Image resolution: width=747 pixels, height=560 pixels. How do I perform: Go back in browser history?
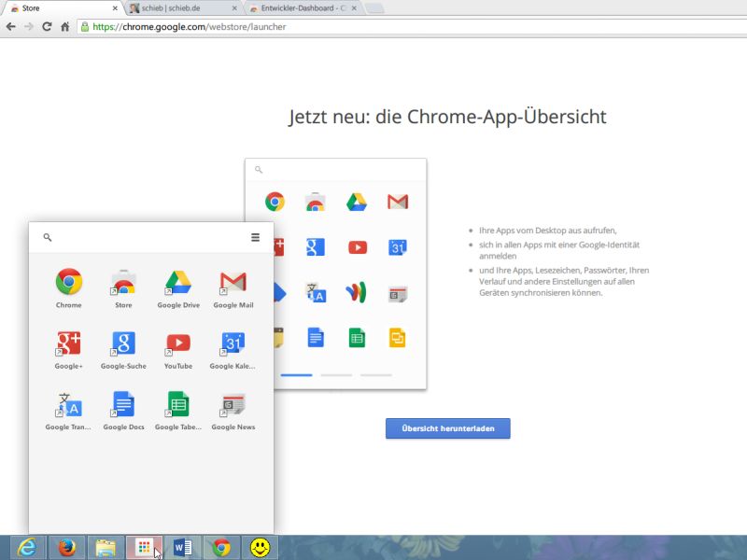point(11,27)
